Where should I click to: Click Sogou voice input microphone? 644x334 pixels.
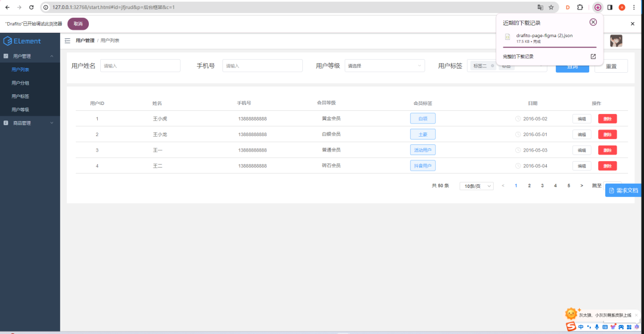(597, 327)
